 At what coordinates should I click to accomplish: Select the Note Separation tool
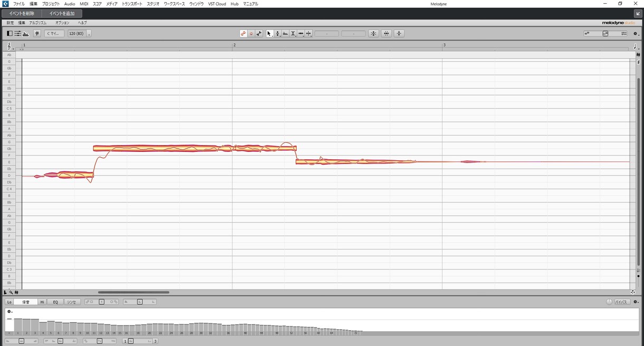(x=309, y=34)
